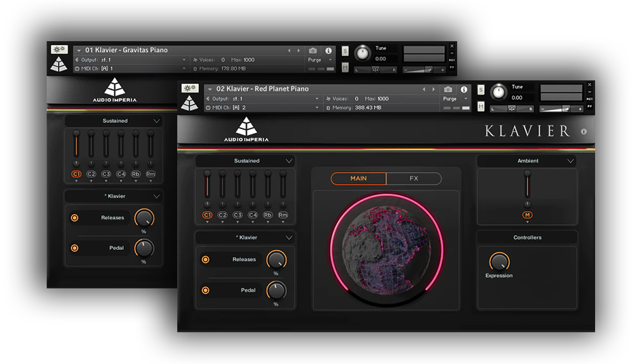Open Purge menu in Red Planet Piano
This screenshot has height=364, width=635.
click(x=455, y=99)
